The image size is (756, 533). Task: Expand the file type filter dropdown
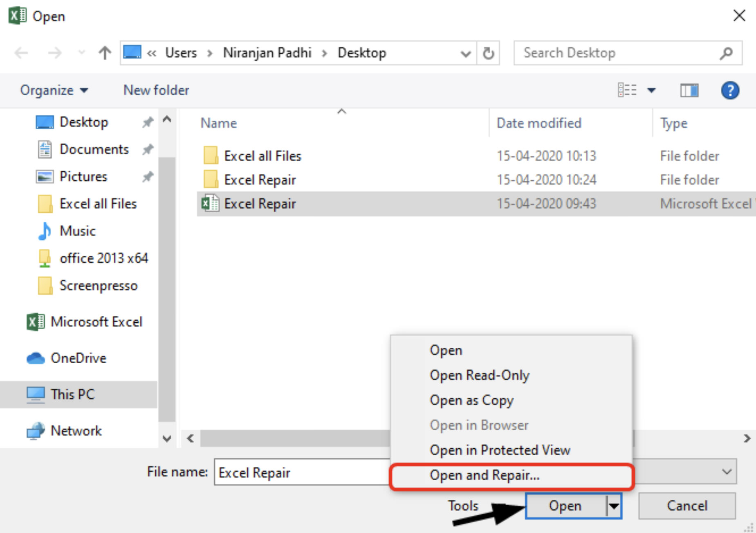(726, 472)
